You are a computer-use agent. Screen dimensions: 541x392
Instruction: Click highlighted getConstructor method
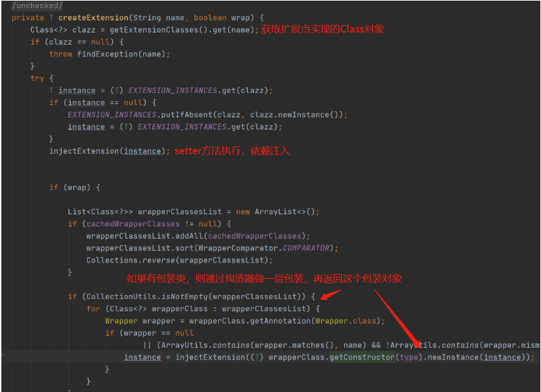point(362,357)
